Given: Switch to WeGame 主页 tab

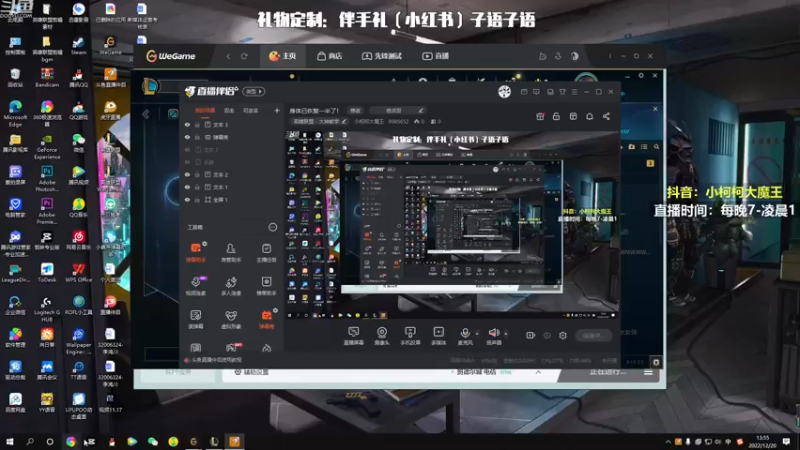Looking at the screenshot, I should (283, 56).
